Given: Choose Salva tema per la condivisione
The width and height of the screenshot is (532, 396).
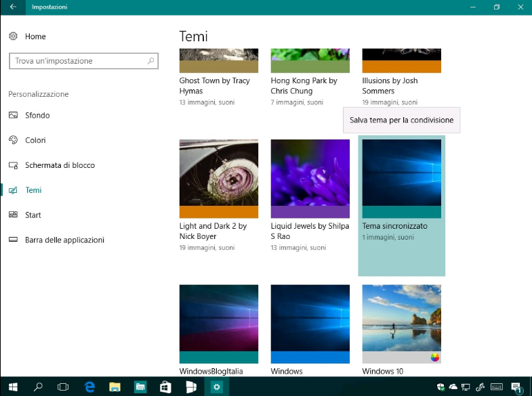Looking at the screenshot, I should pos(401,120).
